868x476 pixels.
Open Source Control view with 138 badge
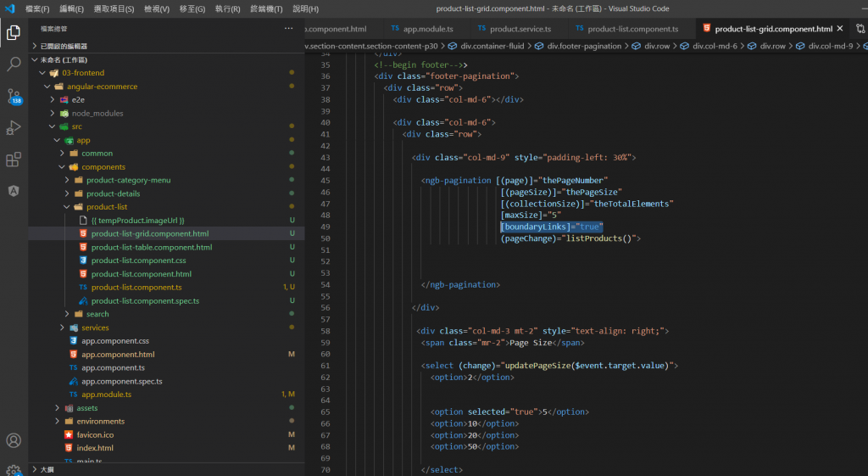tap(14, 96)
